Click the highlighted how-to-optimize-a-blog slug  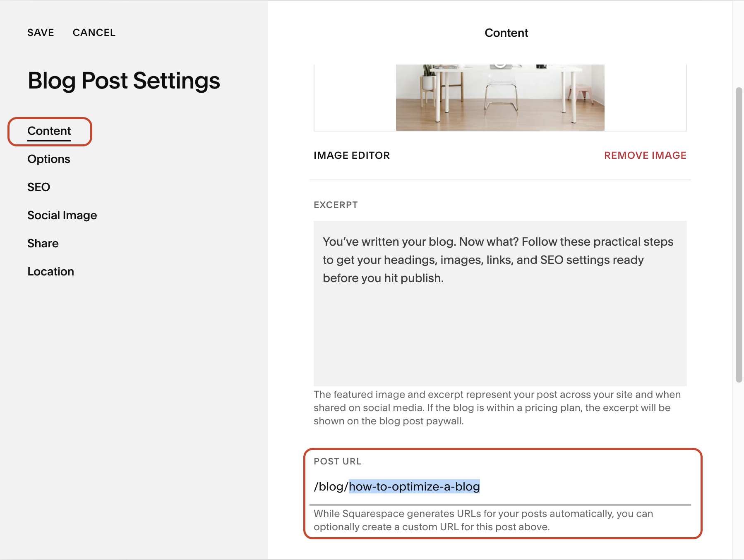click(414, 487)
